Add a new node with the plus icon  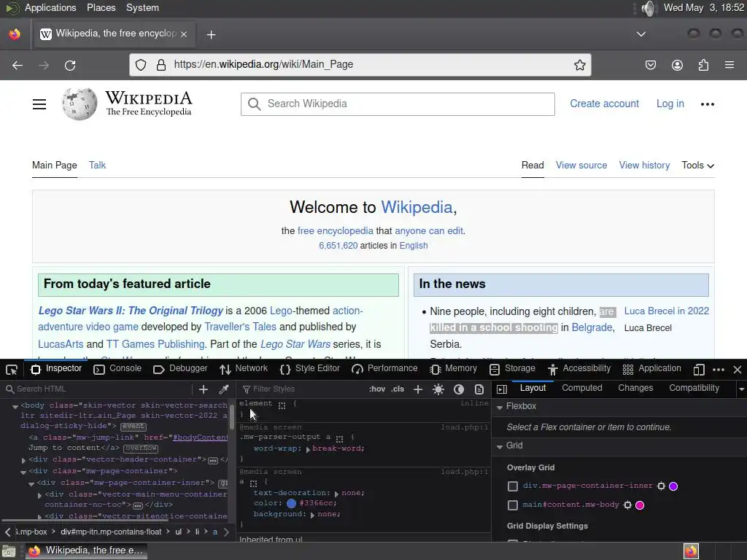coord(204,389)
